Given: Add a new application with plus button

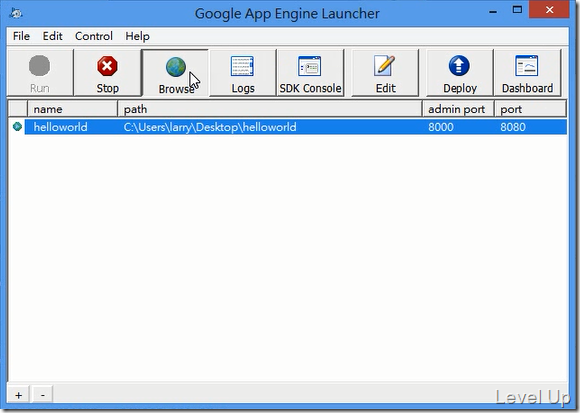Looking at the screenshot, I should 18,395.
